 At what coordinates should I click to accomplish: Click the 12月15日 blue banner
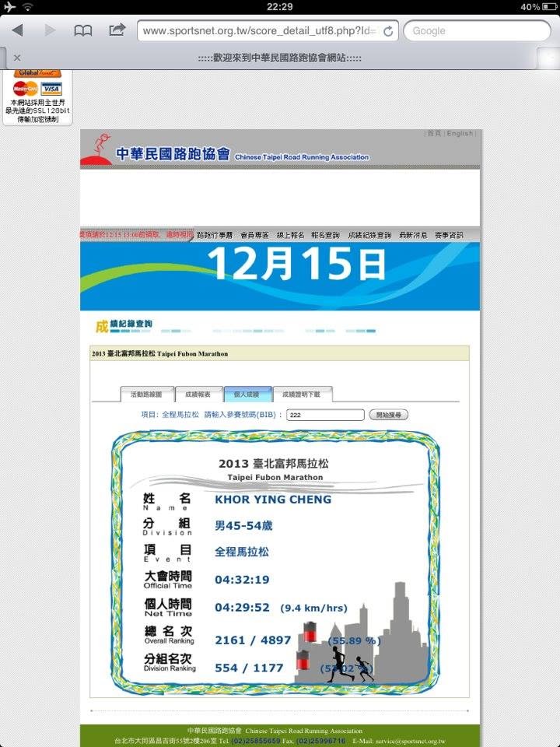coord(280,275)
